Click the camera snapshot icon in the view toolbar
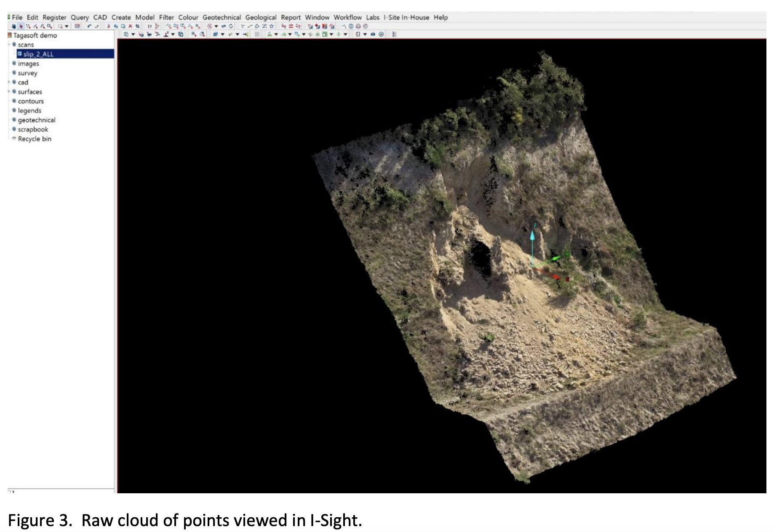The width and height of the screenshot is (774, 532). coord(373,35)
